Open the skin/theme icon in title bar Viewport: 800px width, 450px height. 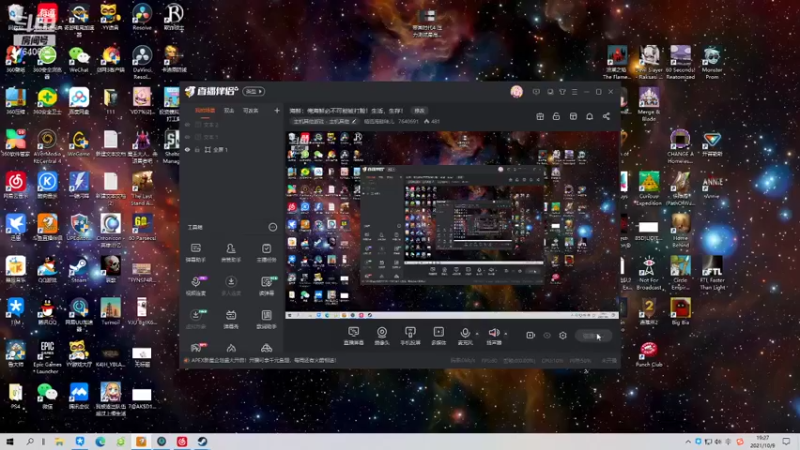pyautogui.click(x=562, y=92)
